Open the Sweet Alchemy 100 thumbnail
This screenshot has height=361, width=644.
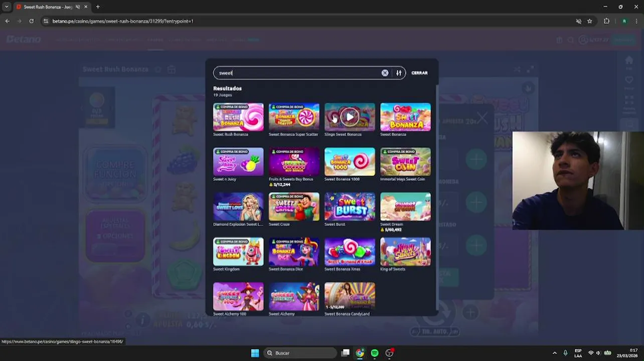point(238,296)
